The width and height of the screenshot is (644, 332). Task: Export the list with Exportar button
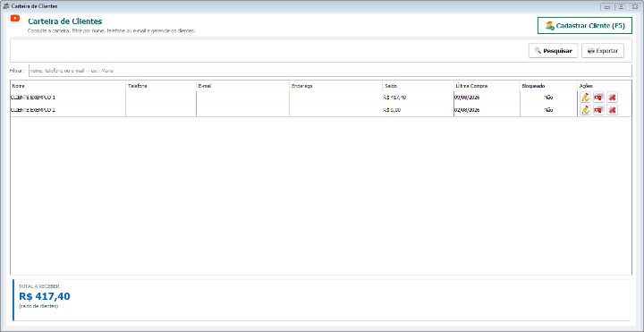603,51
